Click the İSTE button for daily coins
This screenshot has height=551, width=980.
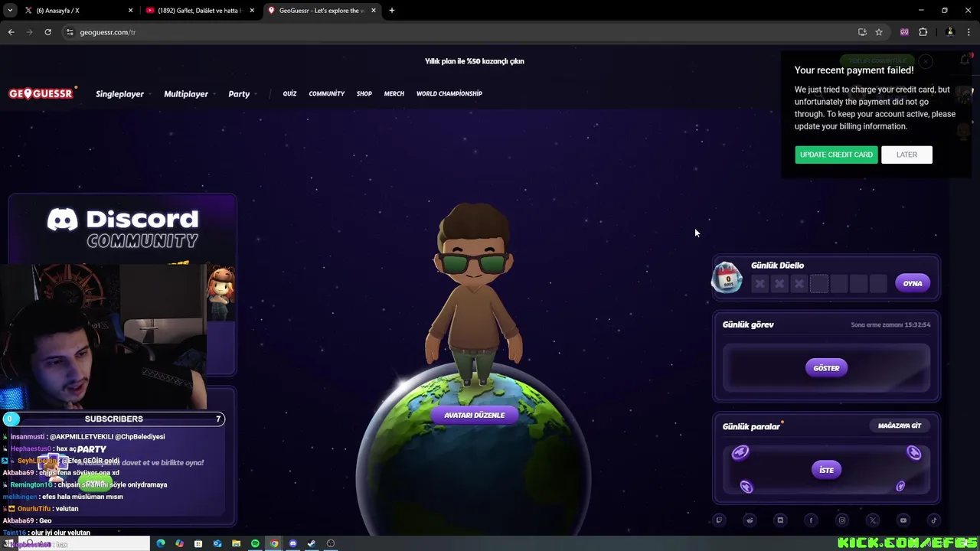[826, 470]
